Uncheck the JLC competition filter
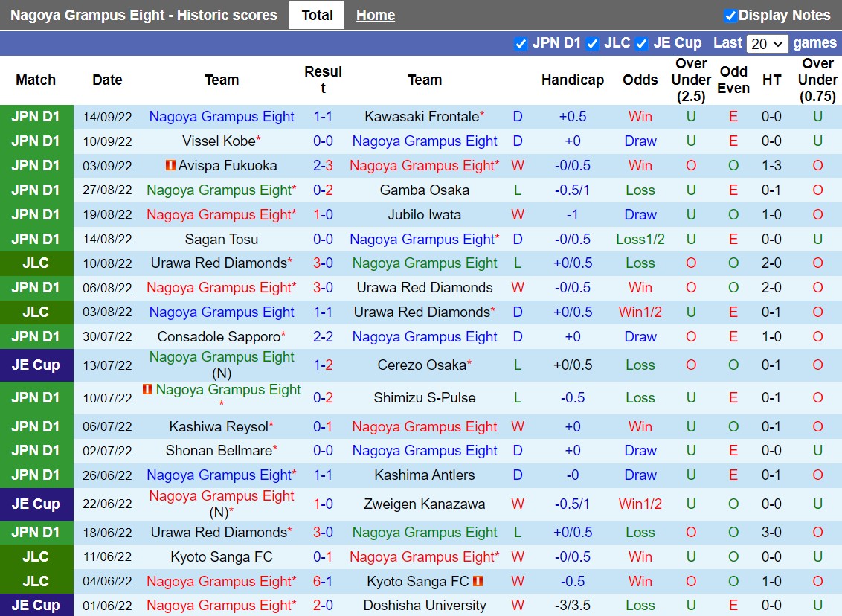 coord(592,44)
